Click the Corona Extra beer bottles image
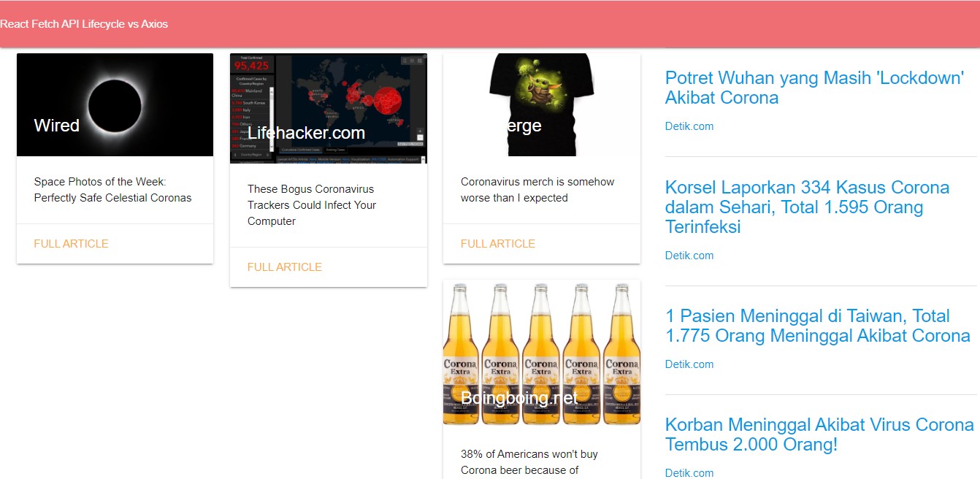Image resolution: width=980 pixels, height=479 pixels. coord(542,352)
